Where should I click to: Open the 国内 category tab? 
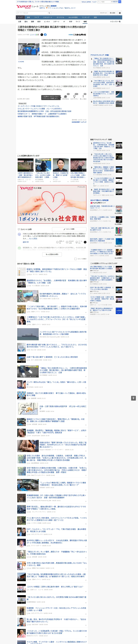(26, 21)
